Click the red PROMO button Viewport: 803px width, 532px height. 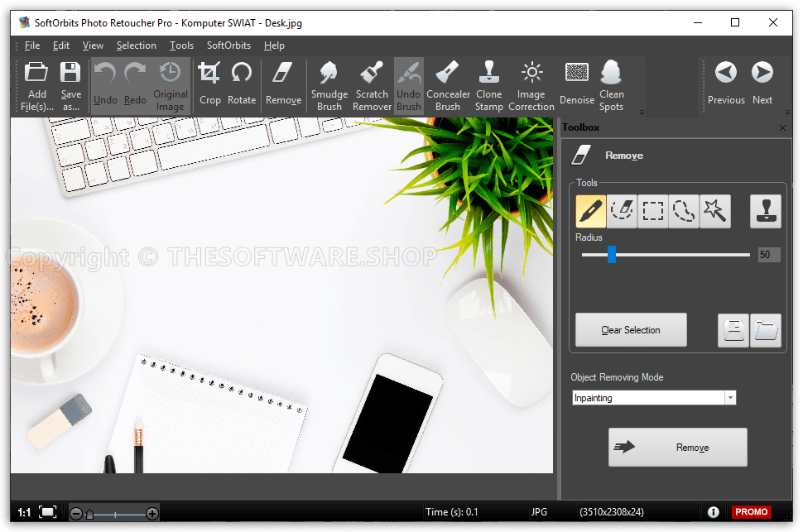752,512
